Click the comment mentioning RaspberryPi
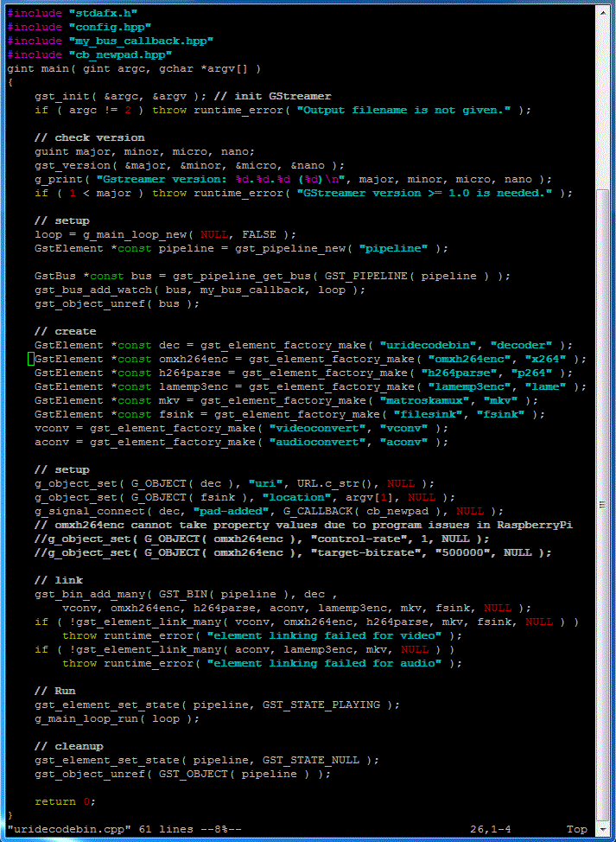 pos(304,525)
